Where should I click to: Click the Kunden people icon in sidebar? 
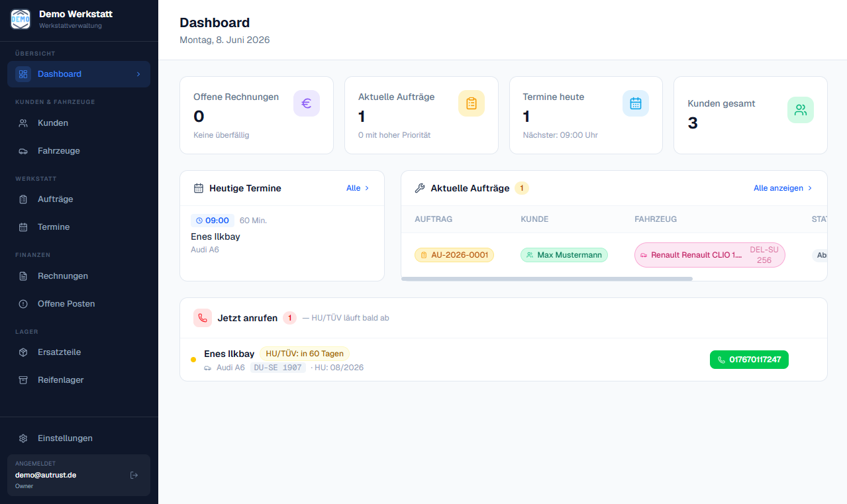23,123
